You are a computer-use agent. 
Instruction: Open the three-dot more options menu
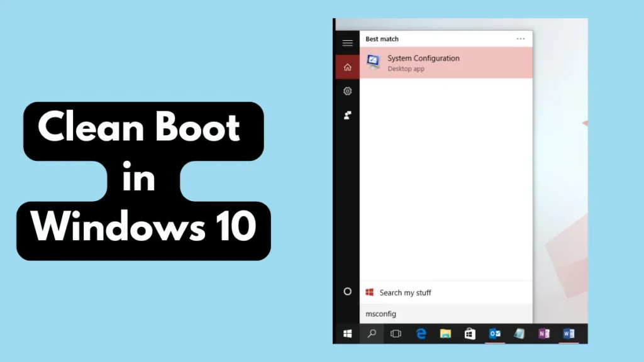[520, 39]
